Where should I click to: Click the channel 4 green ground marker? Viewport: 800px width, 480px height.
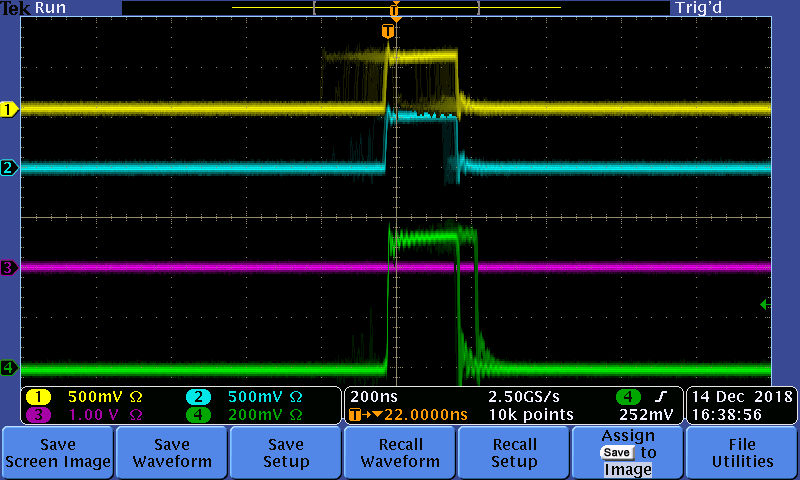tap(9, 368)
